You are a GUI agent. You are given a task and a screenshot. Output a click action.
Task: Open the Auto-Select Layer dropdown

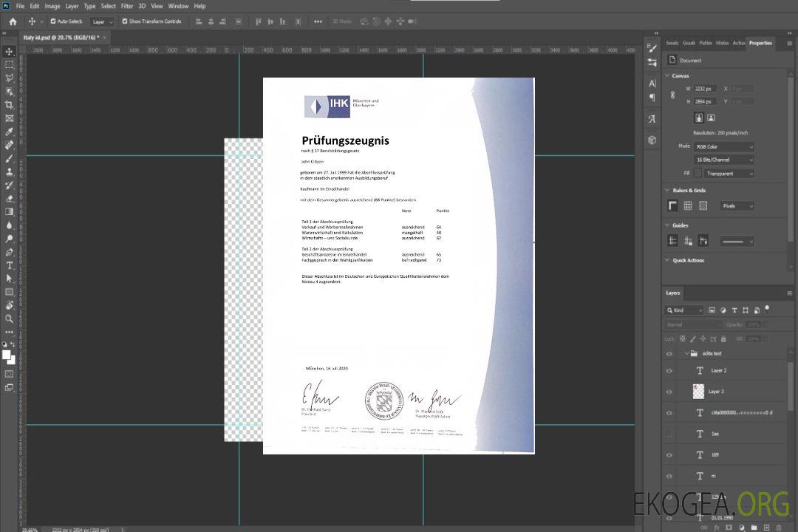coord(102,22)
